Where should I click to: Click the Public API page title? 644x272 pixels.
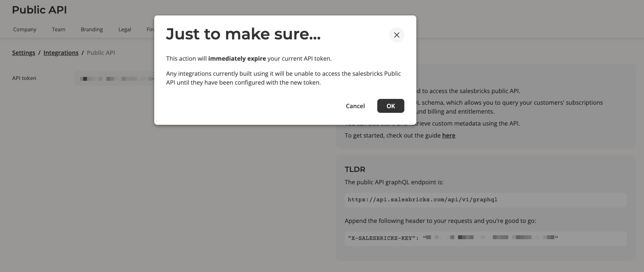click(39, 10)
